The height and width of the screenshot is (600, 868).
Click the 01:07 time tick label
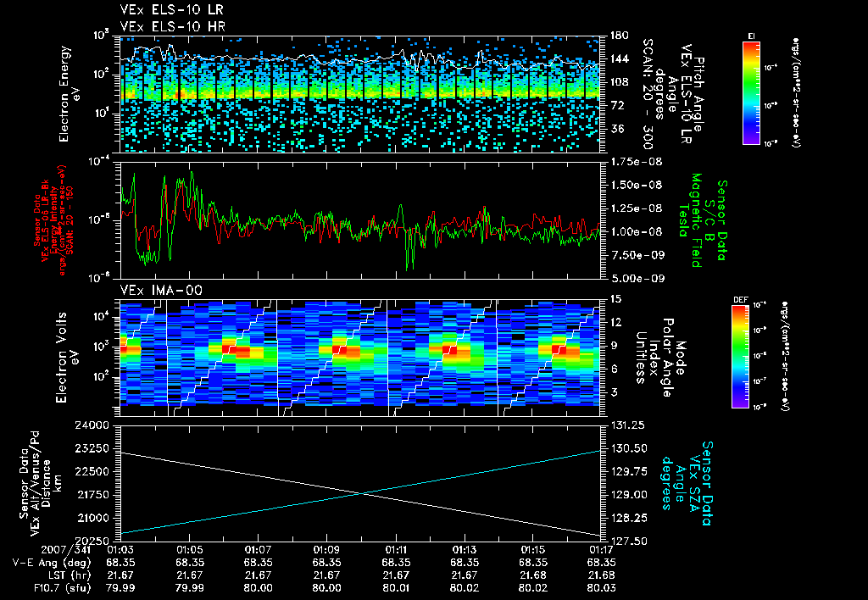(258, 550)
